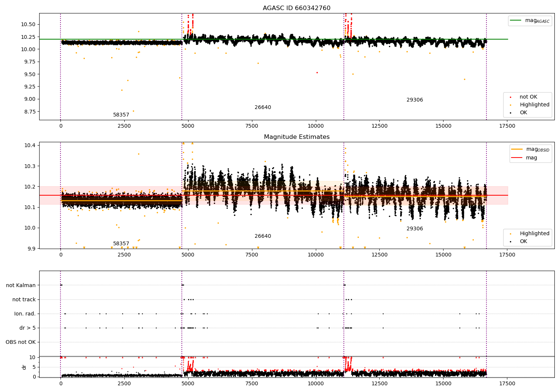
Task: Click the 7500 x-axis tick under the top plot
Action: pyautogui.click(x=252, y=126)
